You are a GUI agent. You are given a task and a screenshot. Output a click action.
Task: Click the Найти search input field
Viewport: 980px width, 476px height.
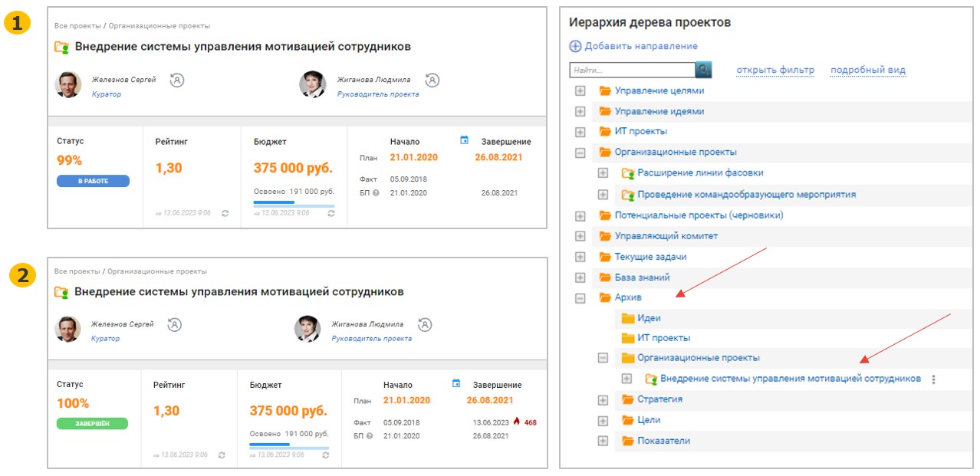point(632,71)
